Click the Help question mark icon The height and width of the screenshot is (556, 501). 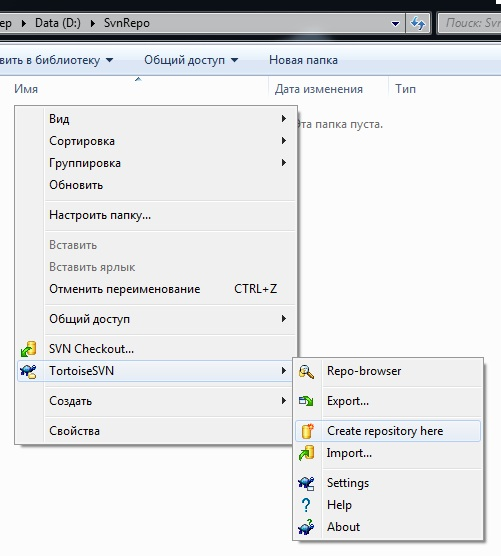(x=306, y=505)
